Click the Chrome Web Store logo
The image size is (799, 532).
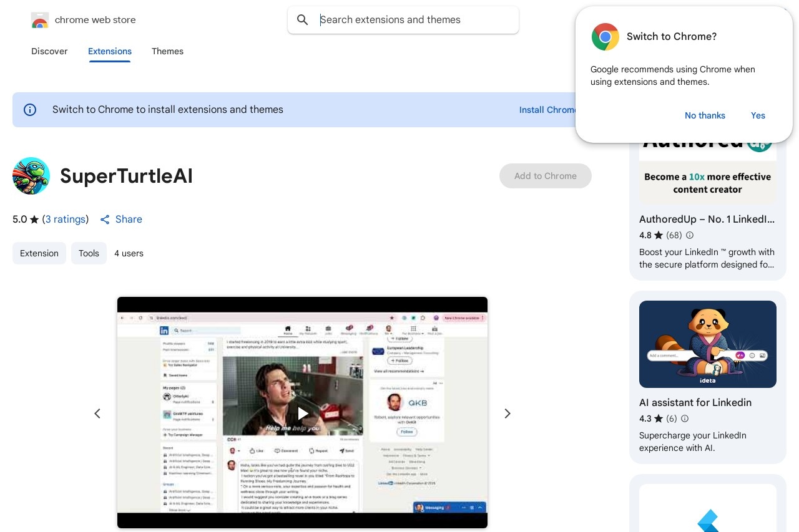(x=40, y=20)
